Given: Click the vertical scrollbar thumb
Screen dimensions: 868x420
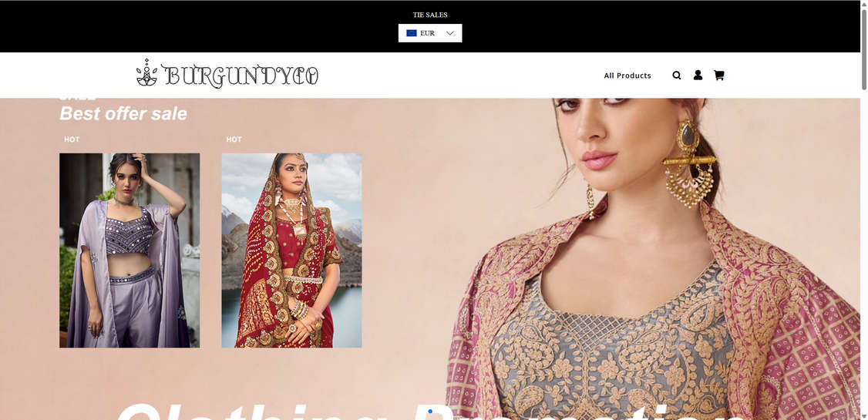Looking at the screenshot, I should click(x=864, y=45).
